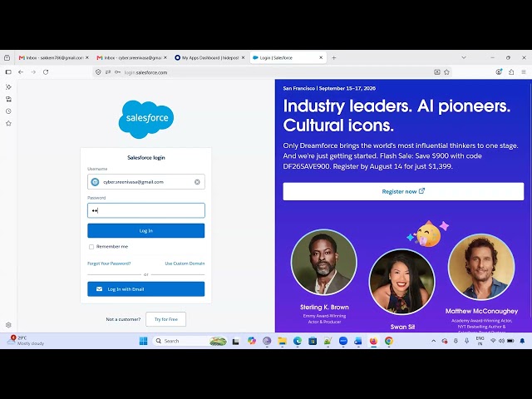This screenshot has width=532, height=399.
Task: Click the Username input field
Action: point(146,182)
